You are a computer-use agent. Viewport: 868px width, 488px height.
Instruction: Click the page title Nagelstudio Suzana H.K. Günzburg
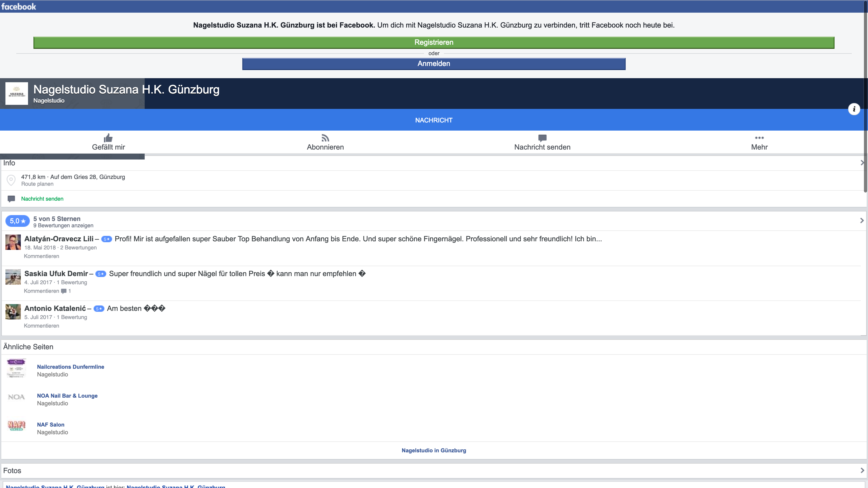(126, 89)
